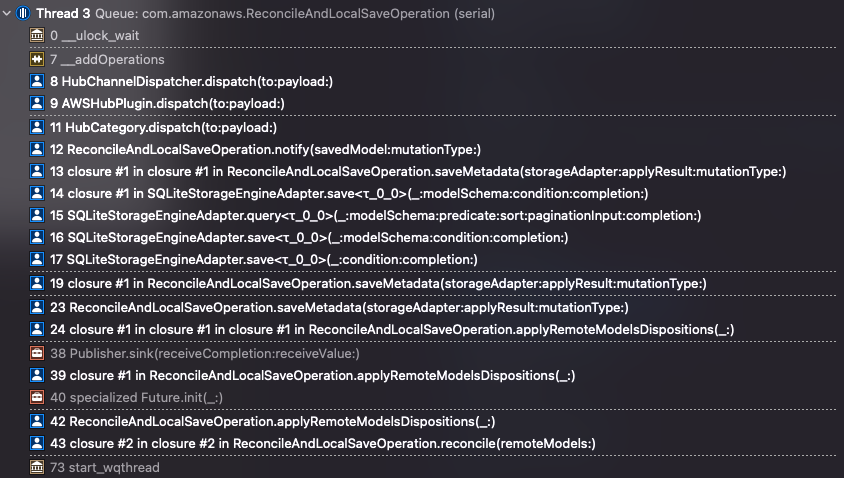Viewport: 844px width, 478px height.
Task: Click user-code icon beside frame 43 reconcile
Action: click(x=37, y=444)
